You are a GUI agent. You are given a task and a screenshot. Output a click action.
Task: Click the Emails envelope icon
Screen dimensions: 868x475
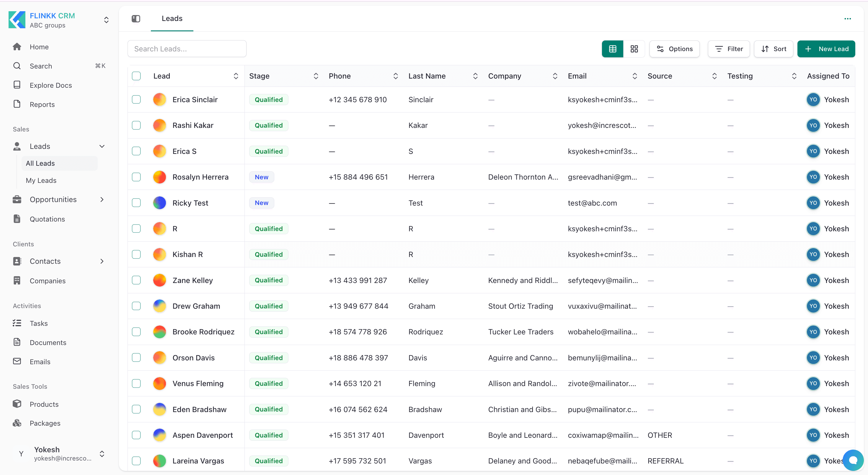click(x=17, y=361)
